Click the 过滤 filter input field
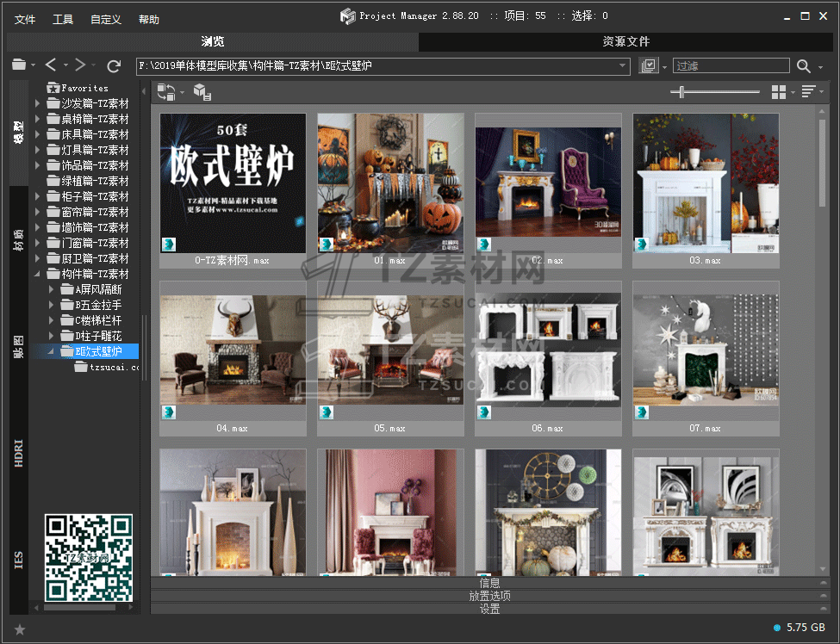Viewport: 840px width, 644px height. 731,66
